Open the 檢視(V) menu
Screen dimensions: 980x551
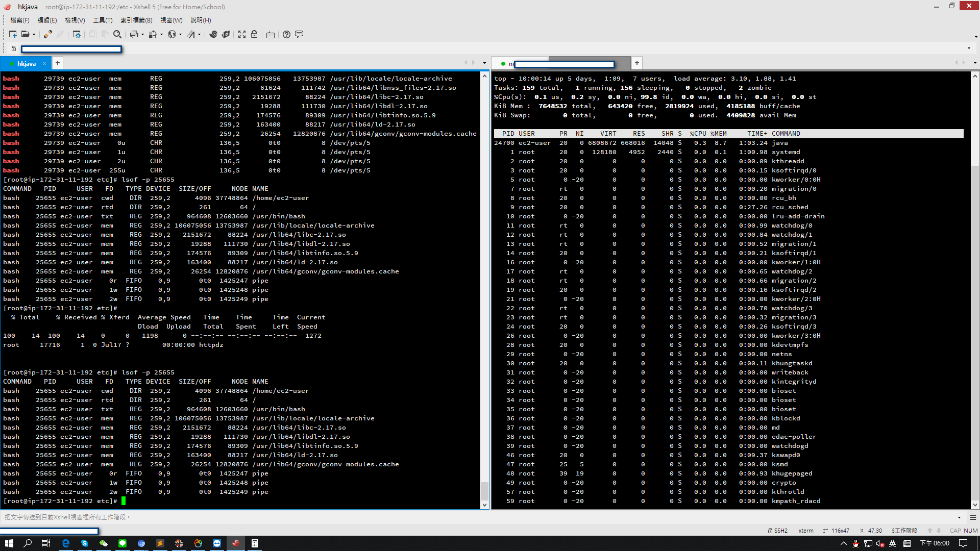[x=75, y=20]
